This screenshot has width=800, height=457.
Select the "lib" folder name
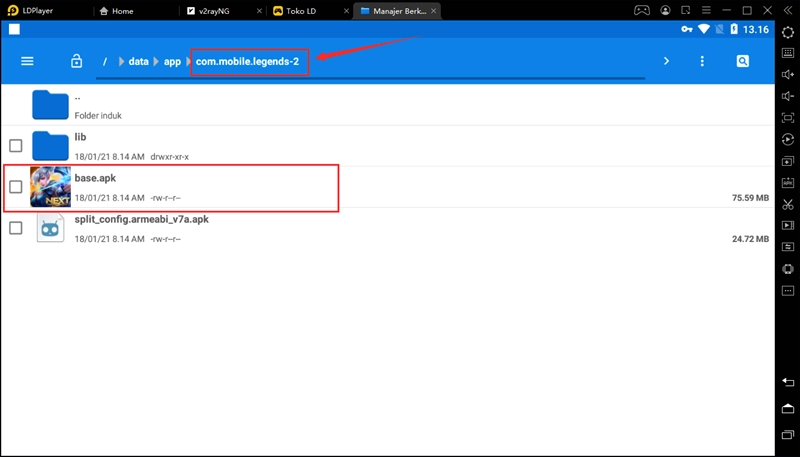[x=80, y=137]
